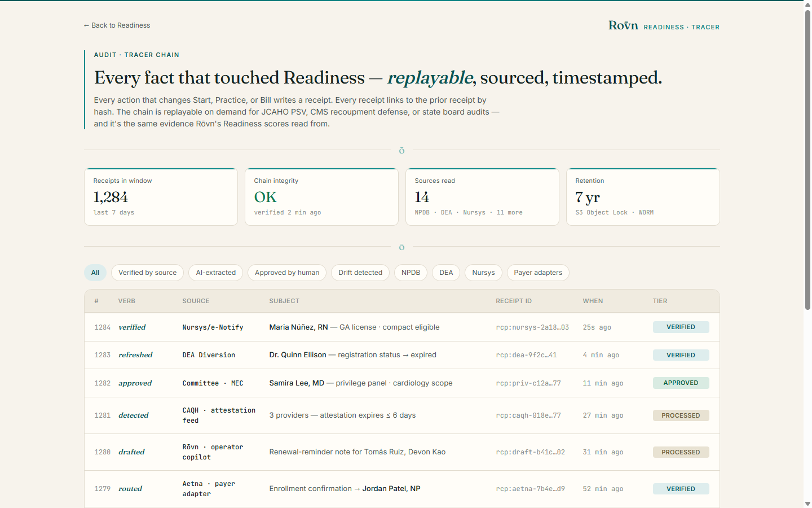Click the scrollbar up arrow
The height and width of the screenshot is (508, 812).
(x=807, y=5)
